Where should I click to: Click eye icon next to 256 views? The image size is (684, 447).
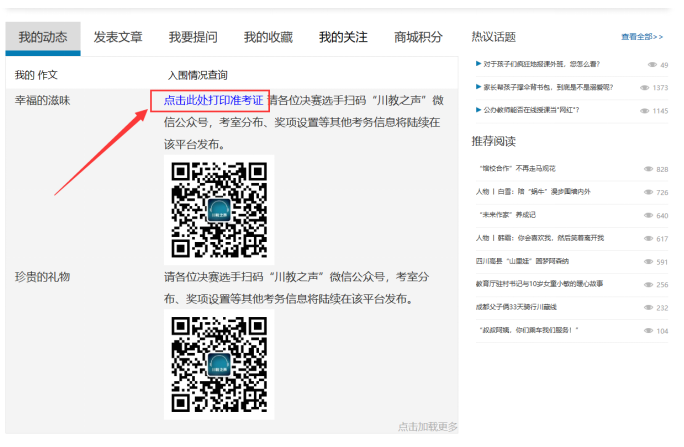(x=649, y=284)
